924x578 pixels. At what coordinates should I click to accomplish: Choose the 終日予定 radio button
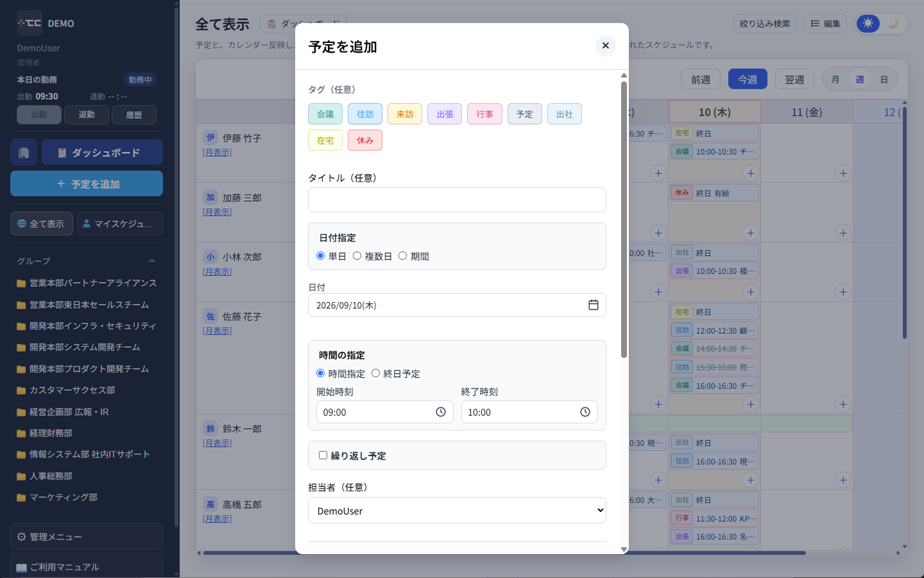point(375,373)
